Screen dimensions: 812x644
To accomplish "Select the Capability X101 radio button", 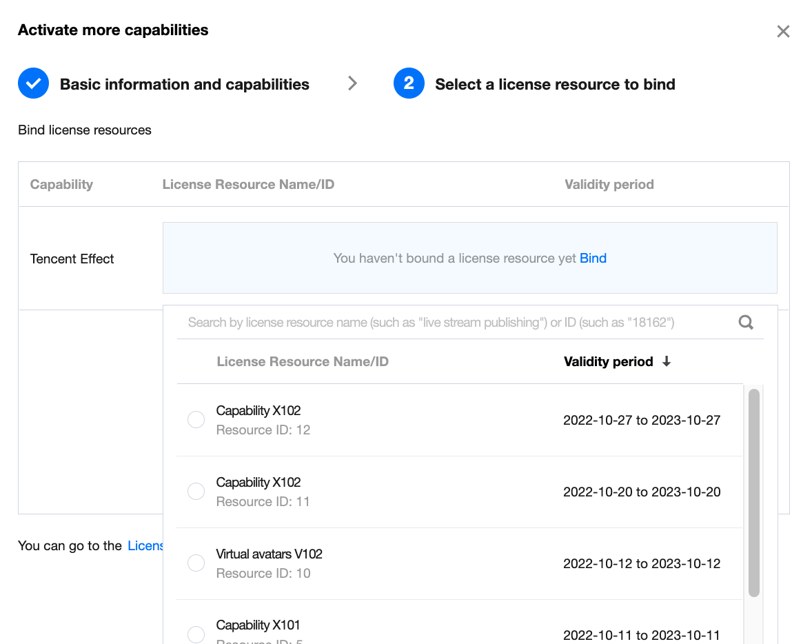I will 196,634.
